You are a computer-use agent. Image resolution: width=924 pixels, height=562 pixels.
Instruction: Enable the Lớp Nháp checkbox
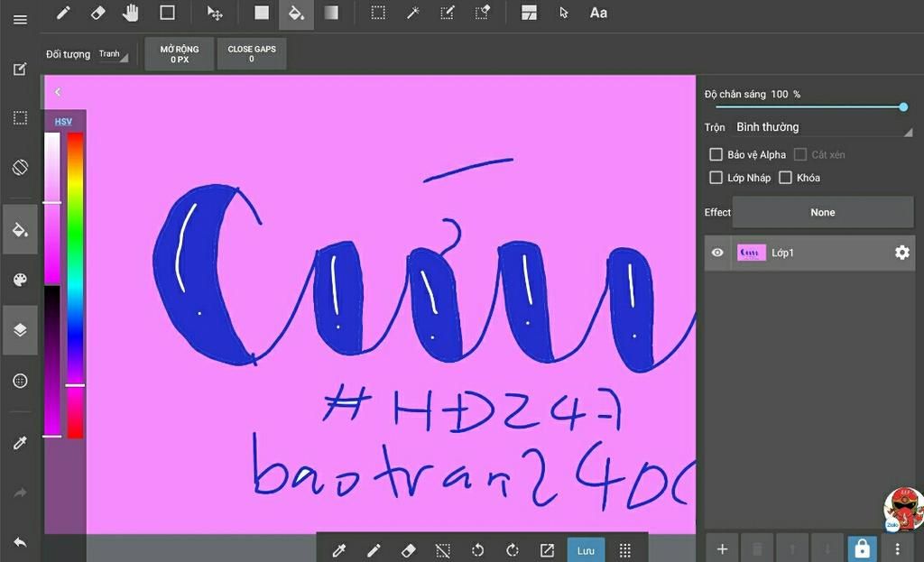(x=716, y=178)
